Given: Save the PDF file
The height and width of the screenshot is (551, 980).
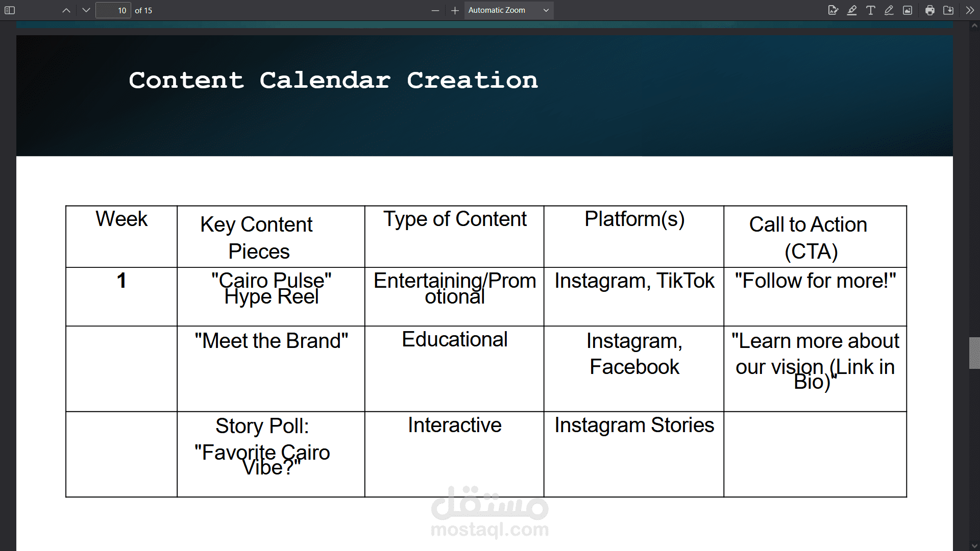Looking at the screenshot, I should [948, 10].
